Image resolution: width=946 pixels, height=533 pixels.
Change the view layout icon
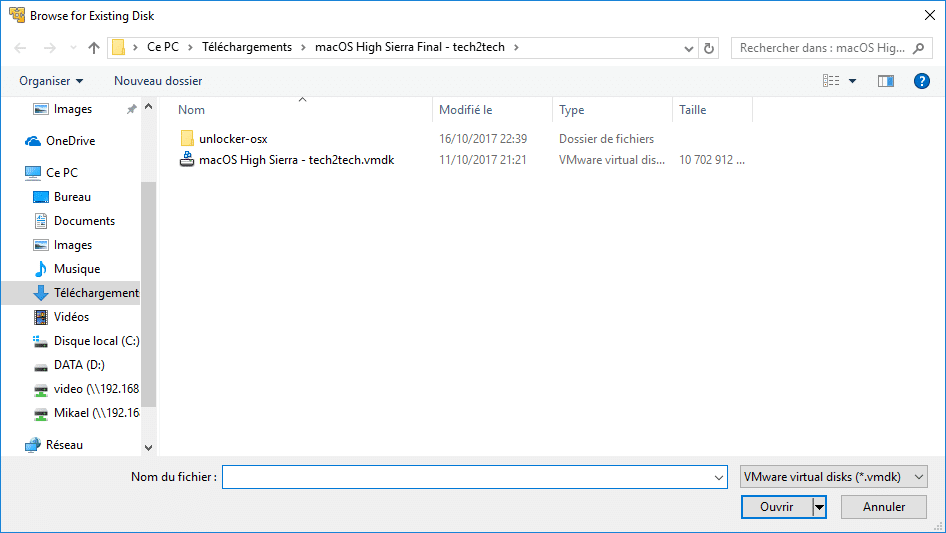(831, 81)
